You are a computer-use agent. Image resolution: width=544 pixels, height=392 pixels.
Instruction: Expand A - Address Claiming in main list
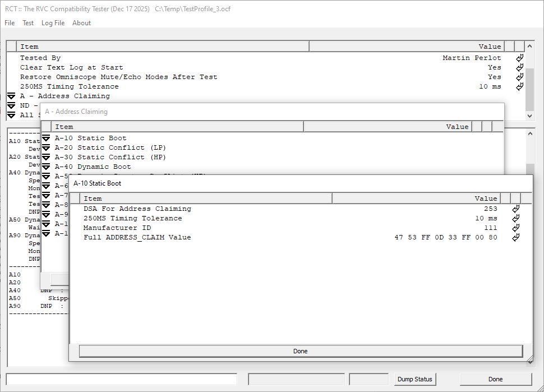point(11,96)
